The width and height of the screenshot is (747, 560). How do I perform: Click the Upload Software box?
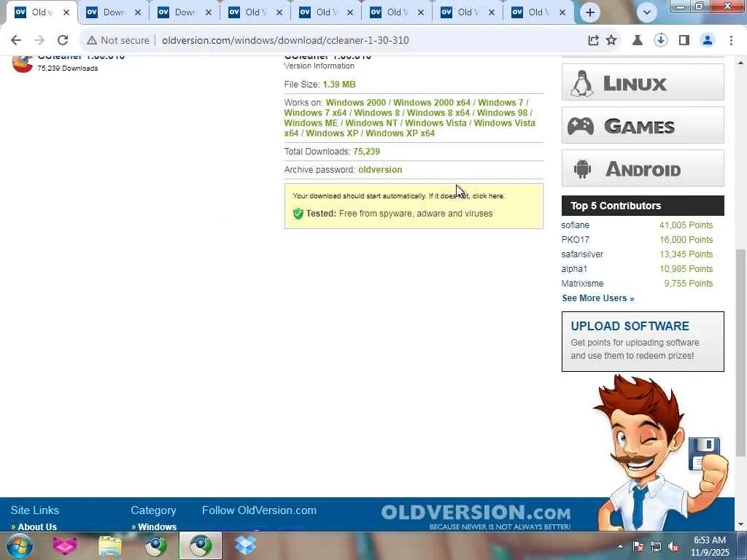[643, 341]
